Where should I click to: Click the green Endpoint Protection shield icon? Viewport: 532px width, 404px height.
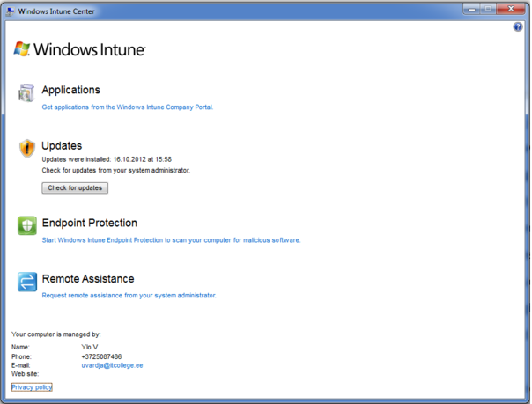coord(27,225)
